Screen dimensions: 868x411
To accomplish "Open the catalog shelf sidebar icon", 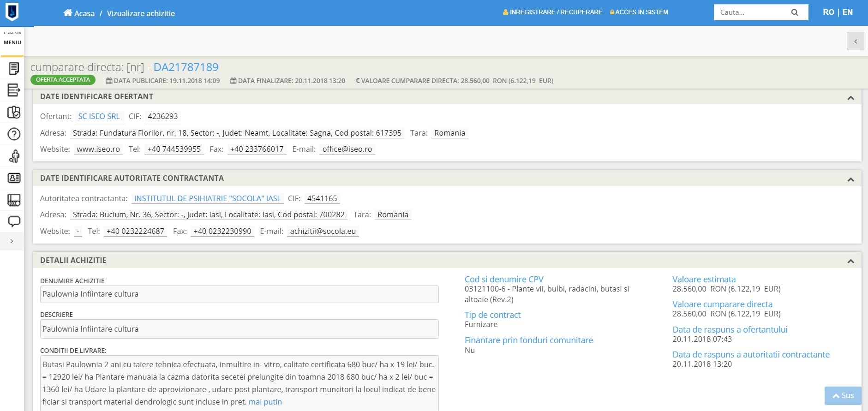I will tap(14, 200).
